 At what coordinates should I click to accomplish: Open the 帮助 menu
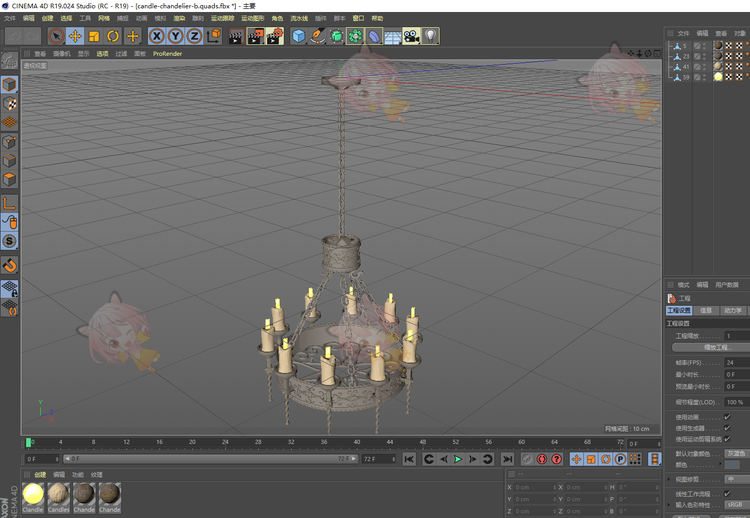[377, 18]
